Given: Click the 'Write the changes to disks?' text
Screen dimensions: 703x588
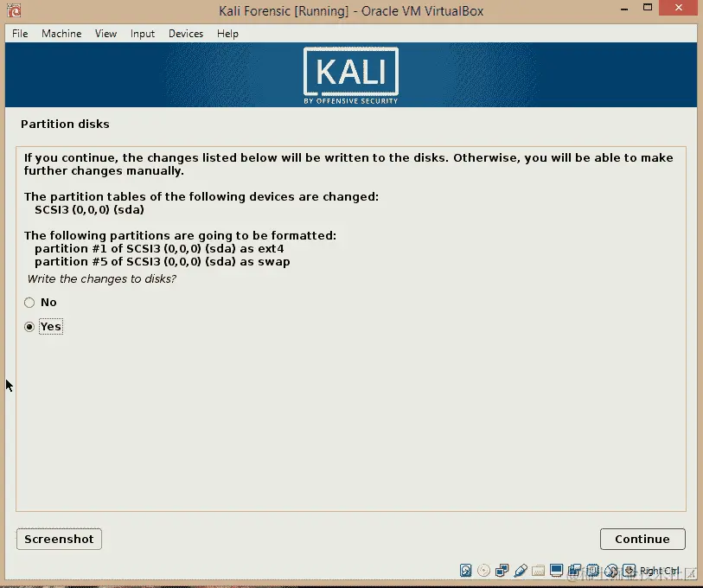Looking at the screenshot, I should pos(102,279).
